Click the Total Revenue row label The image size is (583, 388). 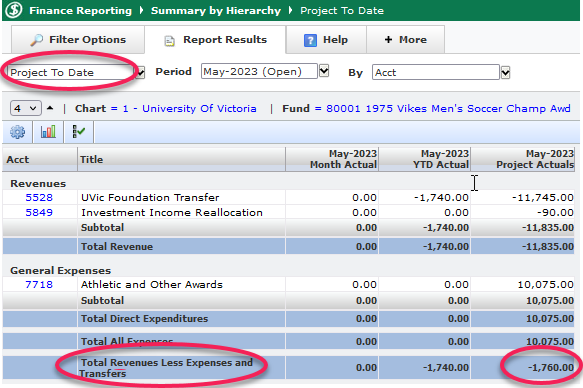[117, 246]
